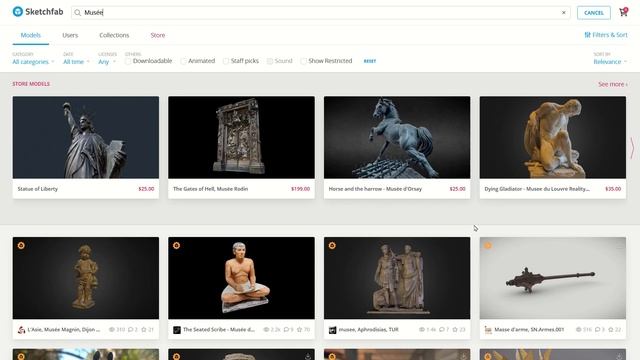Open the Relevance sort dropdown
This screenshot has width=640, height=360.
pos(610,62)
